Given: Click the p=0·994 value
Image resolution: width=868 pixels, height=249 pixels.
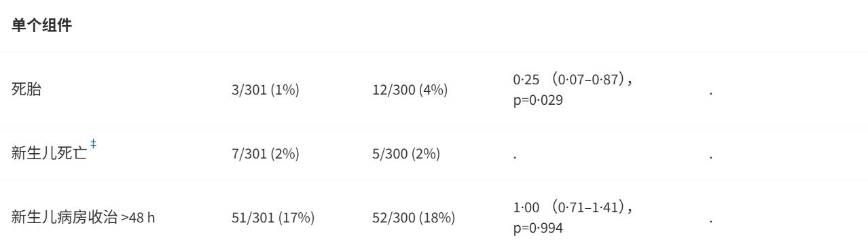Looking at the screenshot, I should (538, 229).
